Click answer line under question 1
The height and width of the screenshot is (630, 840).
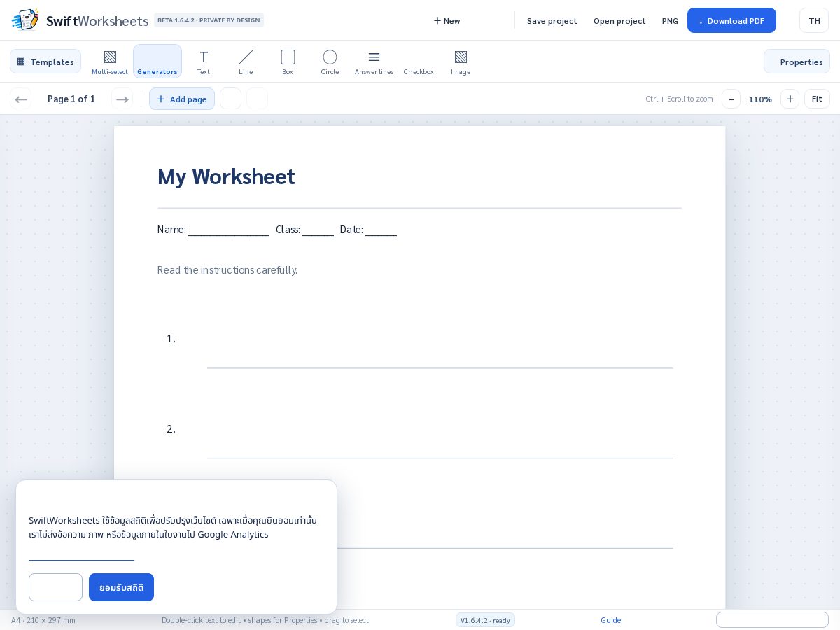coord(440,368)
